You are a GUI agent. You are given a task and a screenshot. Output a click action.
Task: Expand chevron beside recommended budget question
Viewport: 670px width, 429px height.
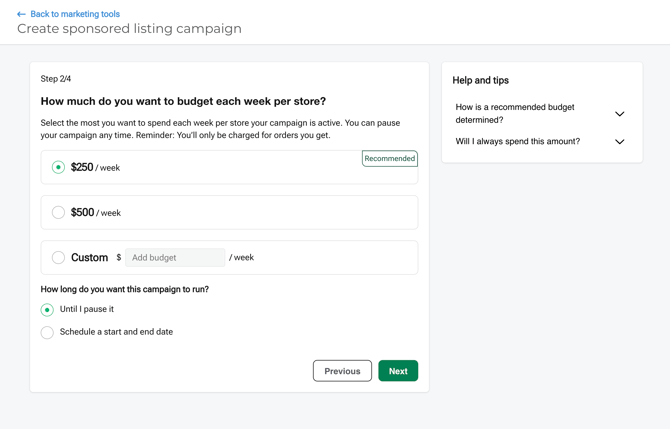coord(619,114)
